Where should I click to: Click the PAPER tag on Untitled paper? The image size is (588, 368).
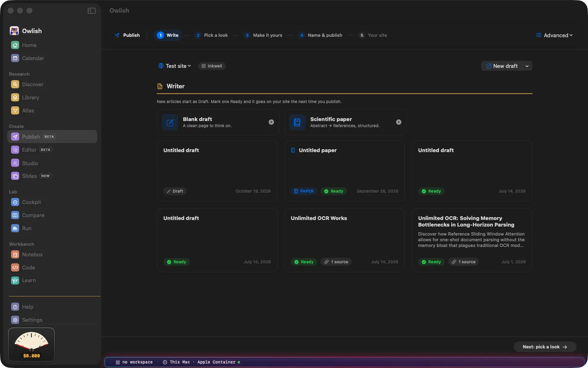click(x=304, y=191)
